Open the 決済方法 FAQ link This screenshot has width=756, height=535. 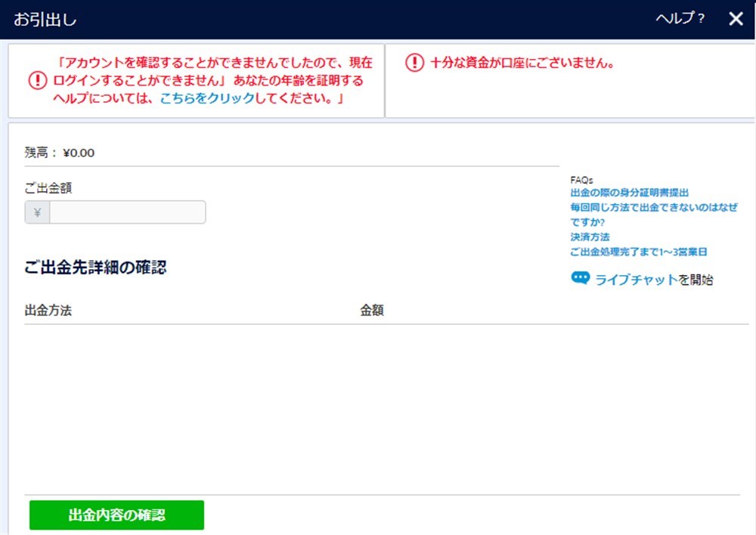coord(590,237)
